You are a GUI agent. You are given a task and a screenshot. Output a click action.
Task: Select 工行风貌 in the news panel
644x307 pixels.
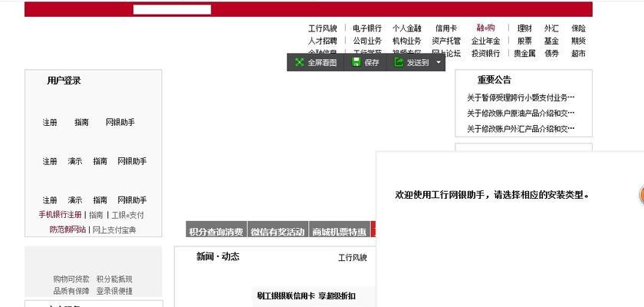[353, 258]
